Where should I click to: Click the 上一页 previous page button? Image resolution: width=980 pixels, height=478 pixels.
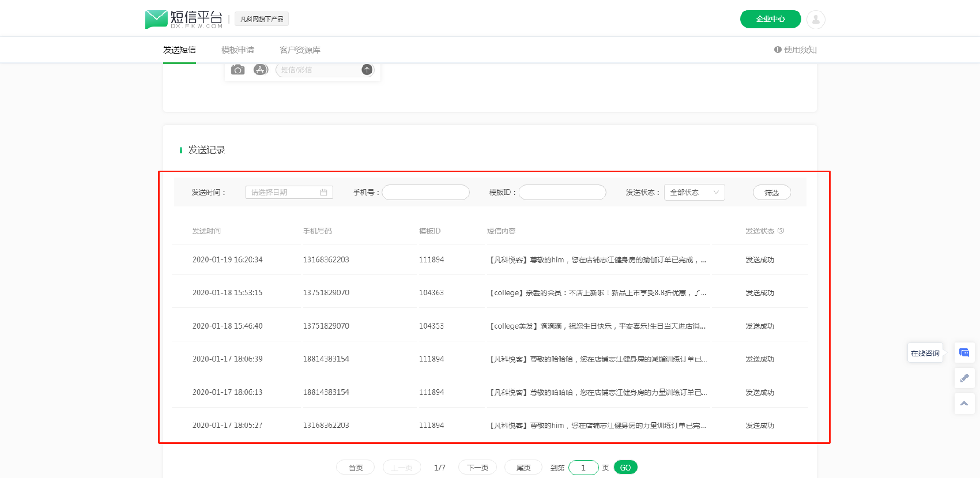click(x=402, y=468)
